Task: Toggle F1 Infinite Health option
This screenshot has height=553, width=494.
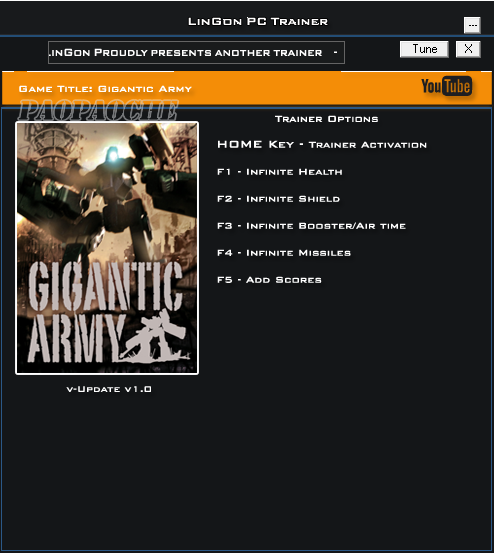Action: [280, 172]
